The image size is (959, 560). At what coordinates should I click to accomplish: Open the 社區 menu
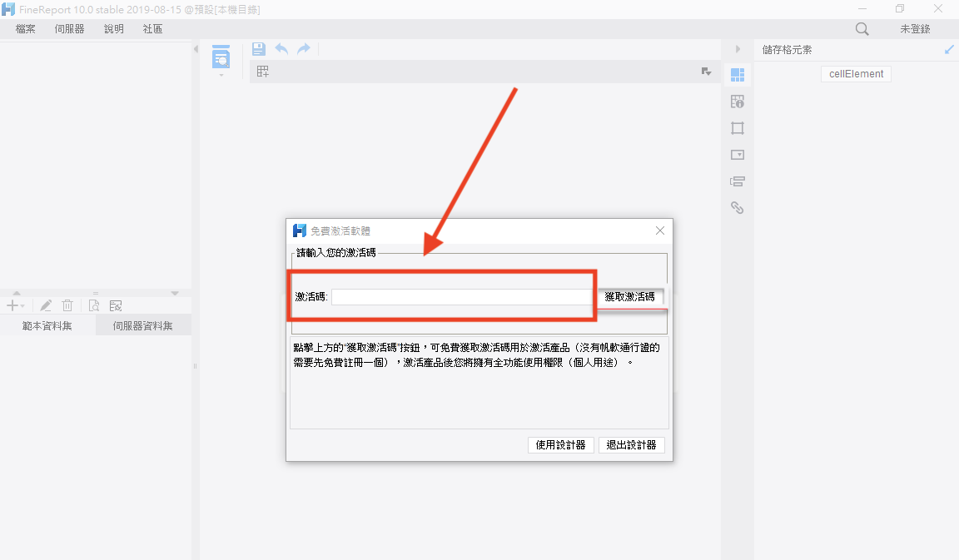tap(152, 29)
